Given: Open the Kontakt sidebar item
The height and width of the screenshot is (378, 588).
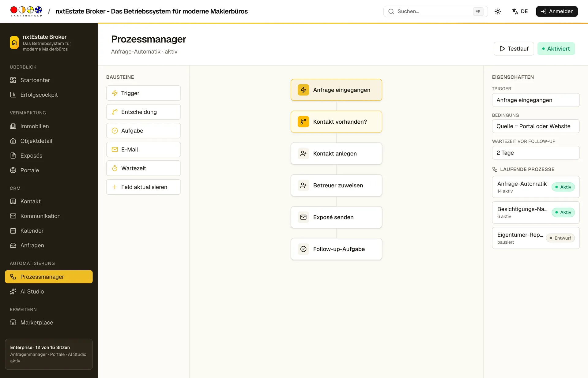Looking at the screenshot, I should click(49, 201).
